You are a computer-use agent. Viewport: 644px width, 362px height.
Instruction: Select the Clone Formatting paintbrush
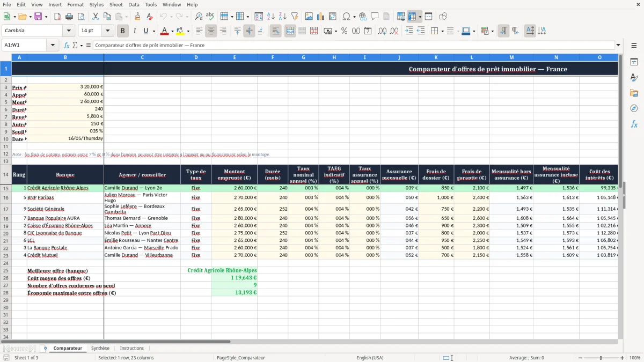[x=138, y=17]
